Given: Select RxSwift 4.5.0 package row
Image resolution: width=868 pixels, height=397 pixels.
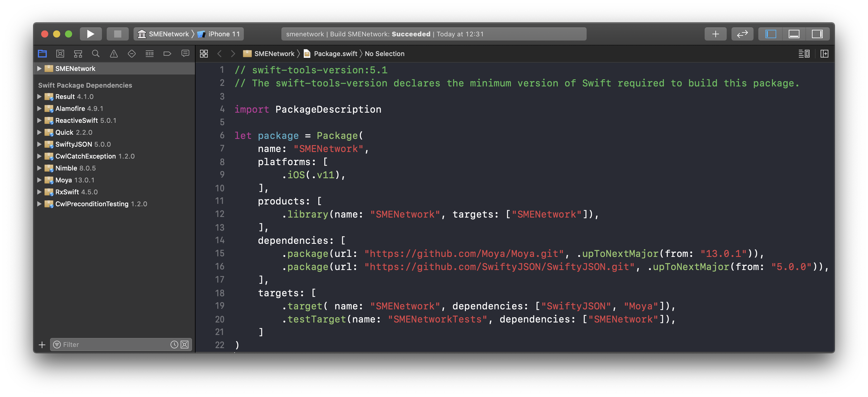Looking at the screenshot, I should pos(114,192).
